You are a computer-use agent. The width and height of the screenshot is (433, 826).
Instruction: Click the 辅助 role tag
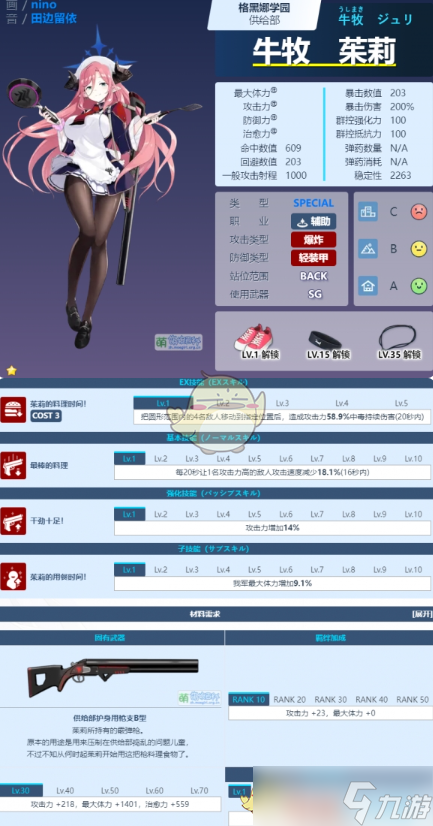[x=313, y=221]
